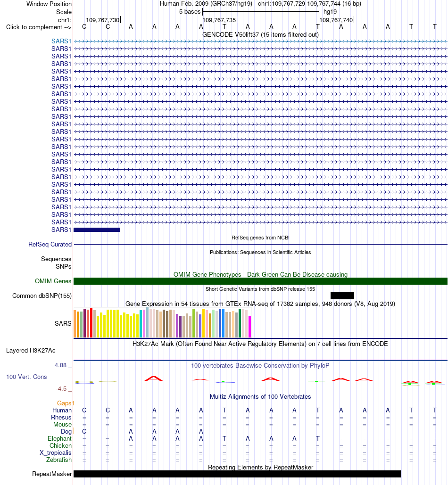Click the 109,767,740 position label
Screen dimensions: 448x485
click(336, 20)
